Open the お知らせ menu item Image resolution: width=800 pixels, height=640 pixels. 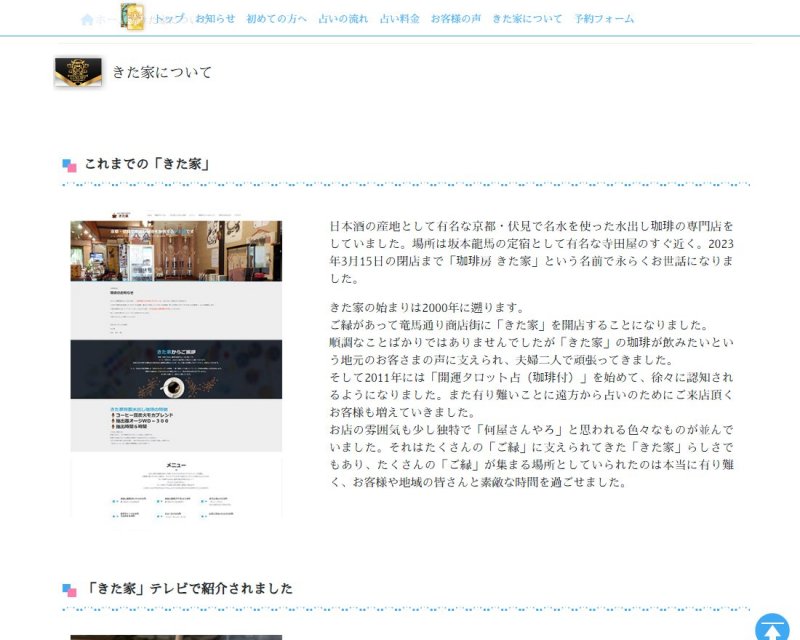(215, 19)
